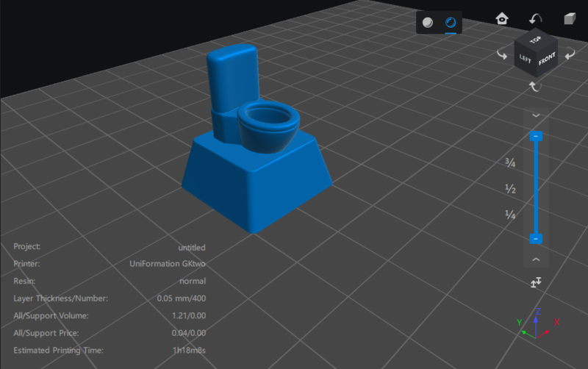Click the layer slider flip icon
Screen dimensions: 588x369
pyautogui.click(x=536, y=282)
